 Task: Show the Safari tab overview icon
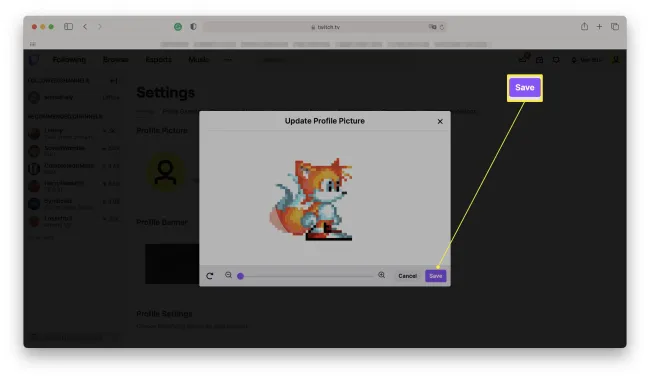[x=615, y=27]
